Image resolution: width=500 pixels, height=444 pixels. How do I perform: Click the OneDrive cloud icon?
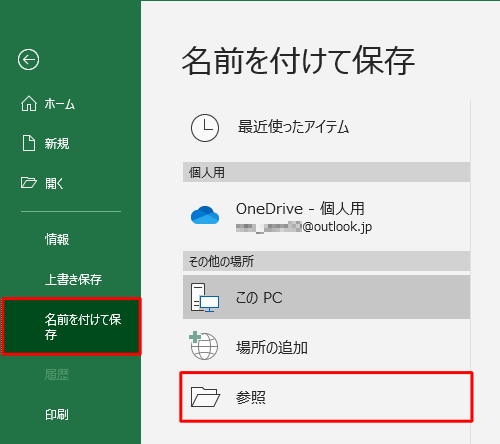(205, 215)
